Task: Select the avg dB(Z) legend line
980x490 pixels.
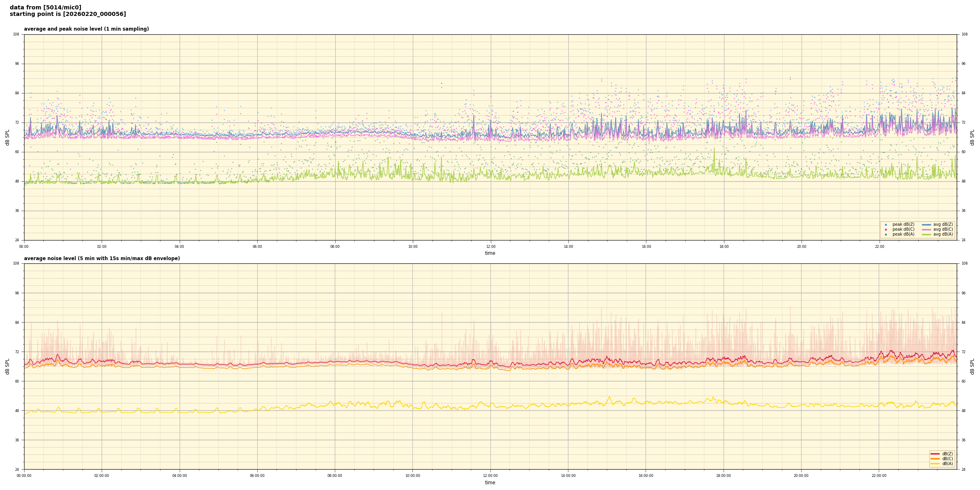Action: click(x=927, y=225)
